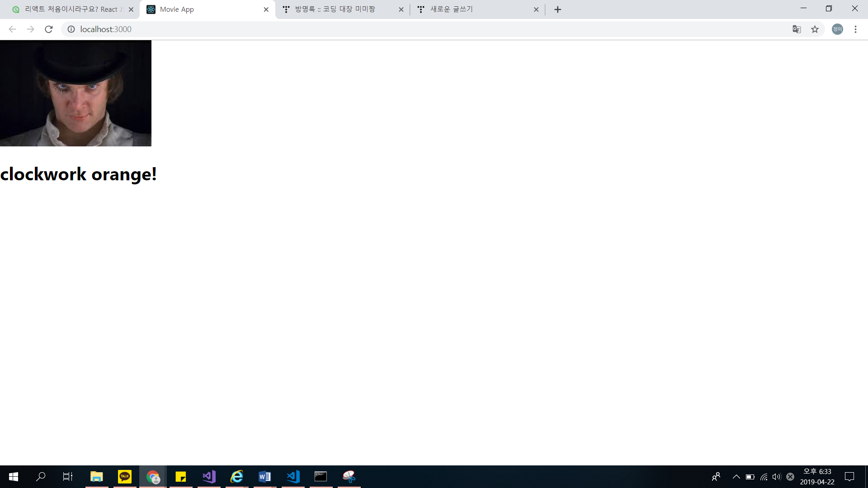Switch to the 방명록 tab
The width and height of the screenshot is (868, 488).
(x=337, y=9)
